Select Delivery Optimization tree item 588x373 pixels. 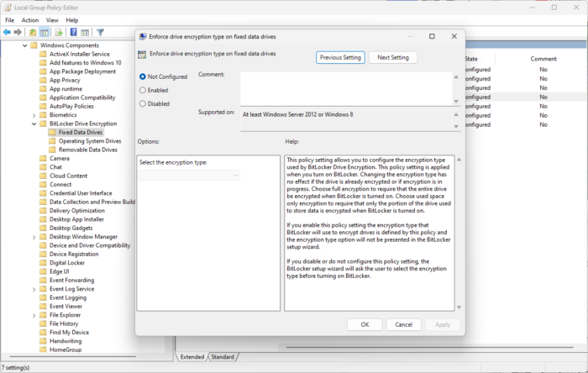pos(77,211)
